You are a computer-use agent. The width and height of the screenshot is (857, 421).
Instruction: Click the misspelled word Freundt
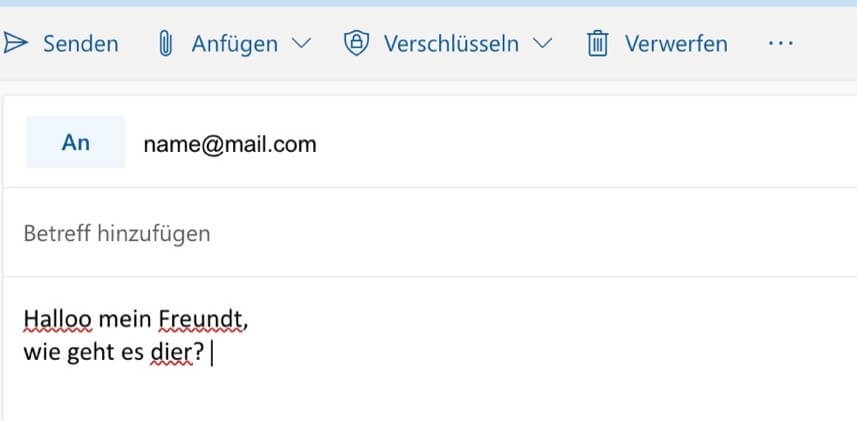(201, 319)
